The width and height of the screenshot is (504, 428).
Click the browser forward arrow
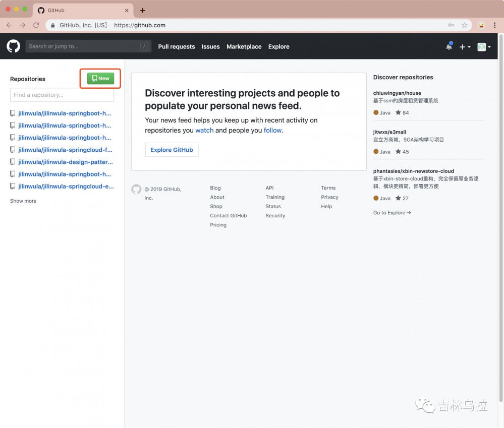(23, 25)
